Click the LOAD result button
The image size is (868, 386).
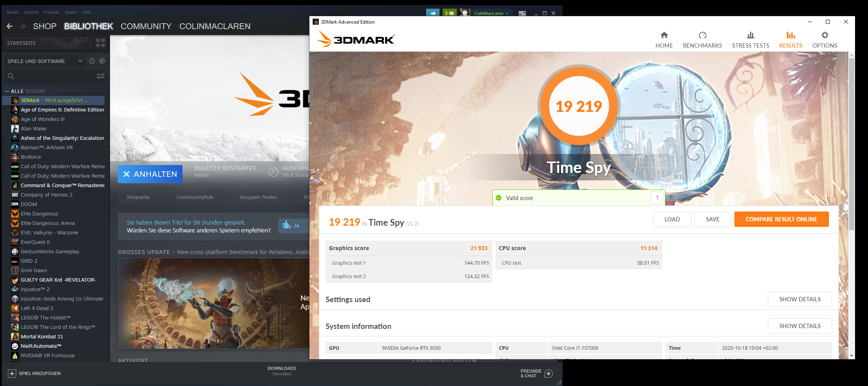point(672,219)
